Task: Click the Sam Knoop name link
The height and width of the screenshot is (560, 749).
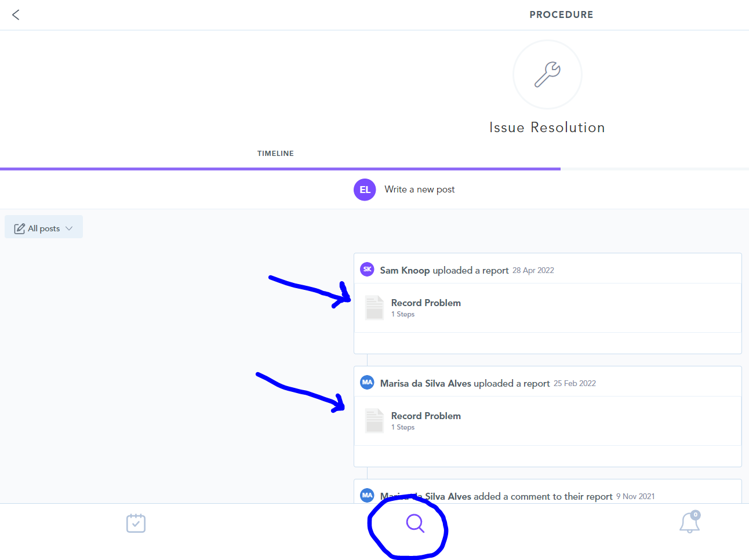Action: (x=405, y=270)
